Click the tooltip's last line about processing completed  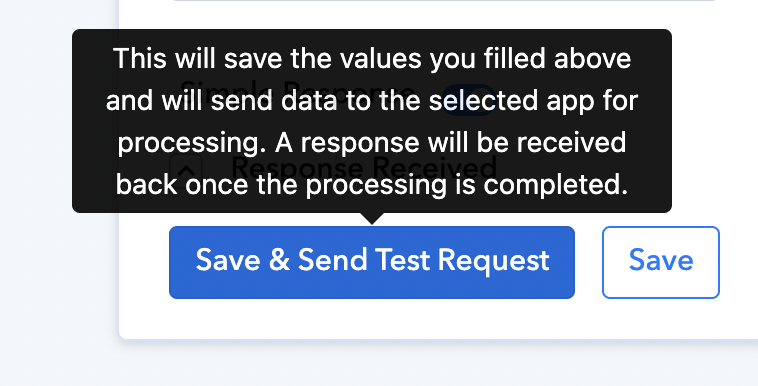pos(372,185)
